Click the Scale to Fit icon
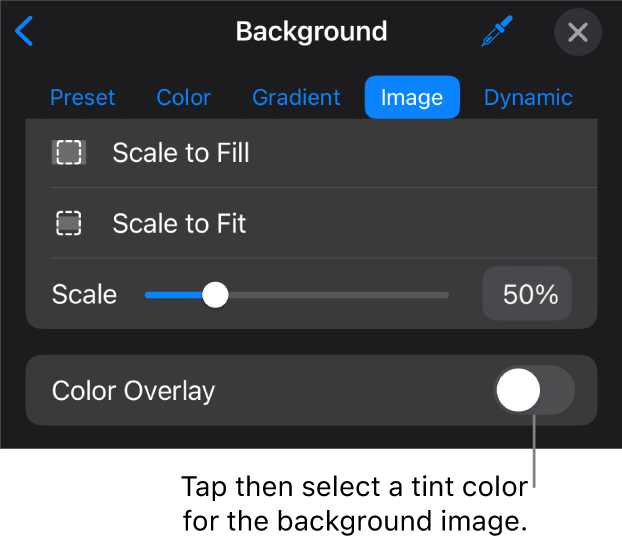Viewport: 622px width, 548px height. click(x=69, y=224)
